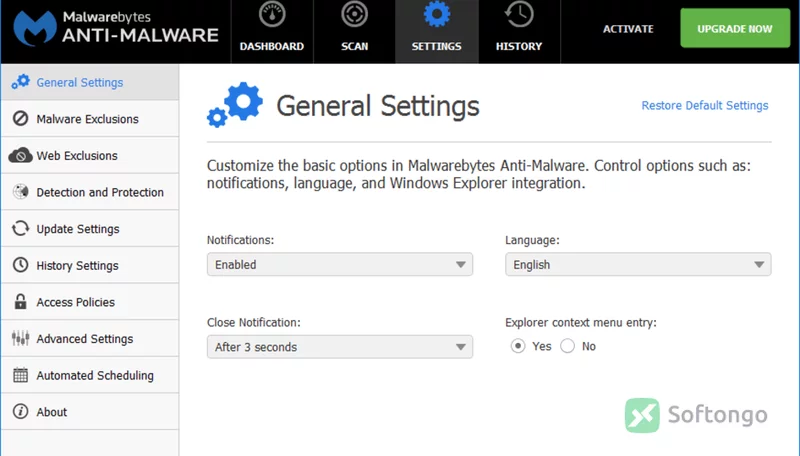Switch to the Dashboard tab
Image resolution: width=800 pixels, height=456 pixels.
[272, 32]
